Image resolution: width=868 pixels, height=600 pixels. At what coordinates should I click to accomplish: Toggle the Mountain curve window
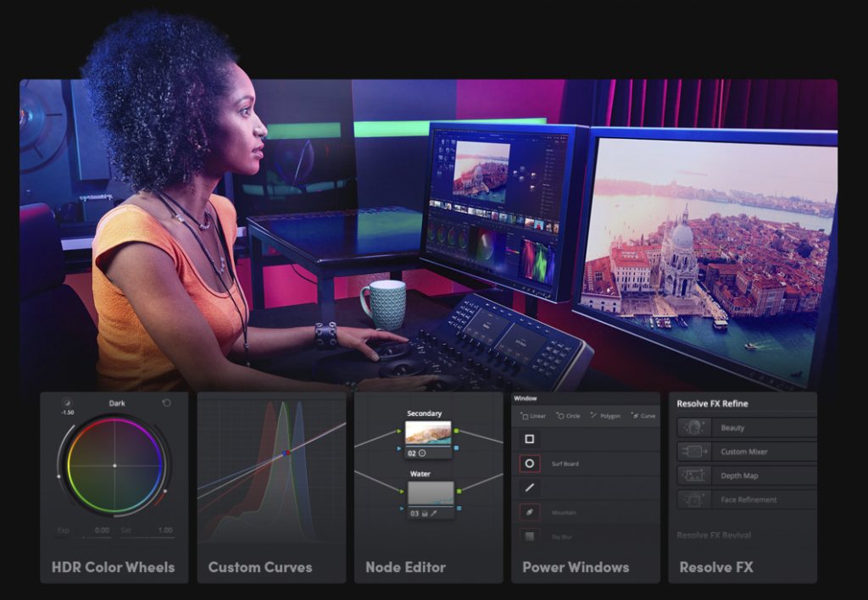click(x=530, y=512)
